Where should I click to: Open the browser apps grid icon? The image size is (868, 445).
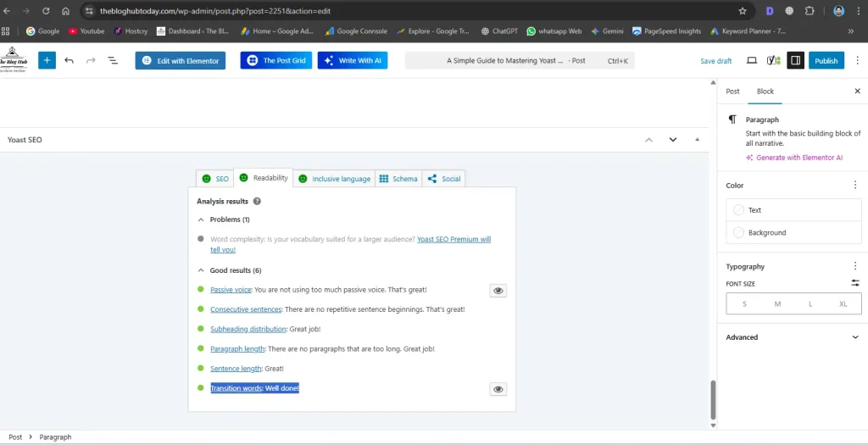[x=6, y=31]
